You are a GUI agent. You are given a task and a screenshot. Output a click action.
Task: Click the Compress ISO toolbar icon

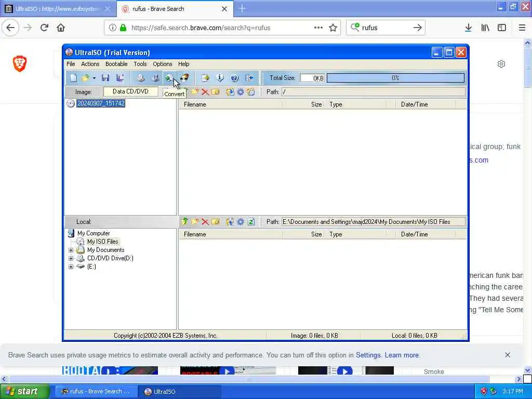coord(155,78)
